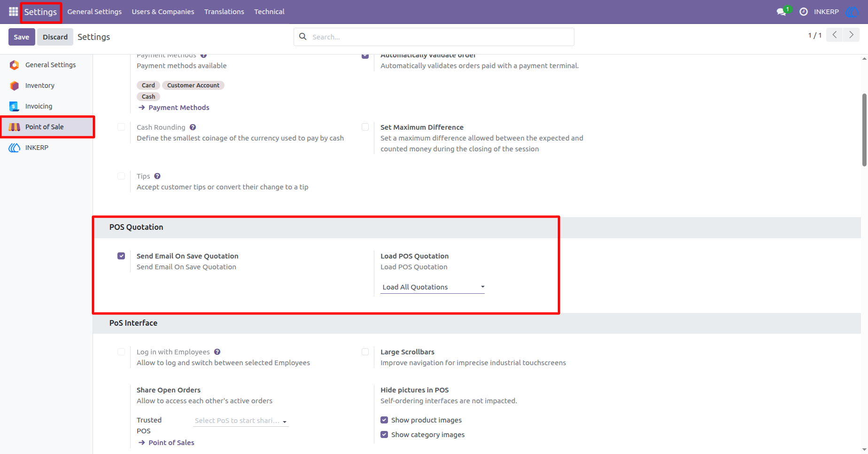Open the Trusted POS selection dropdown
Viewport: 868px width, 454px height.
pos(241,421)
